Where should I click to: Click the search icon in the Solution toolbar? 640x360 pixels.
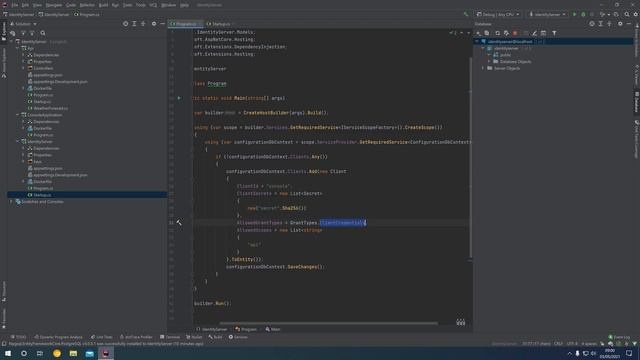43,33
